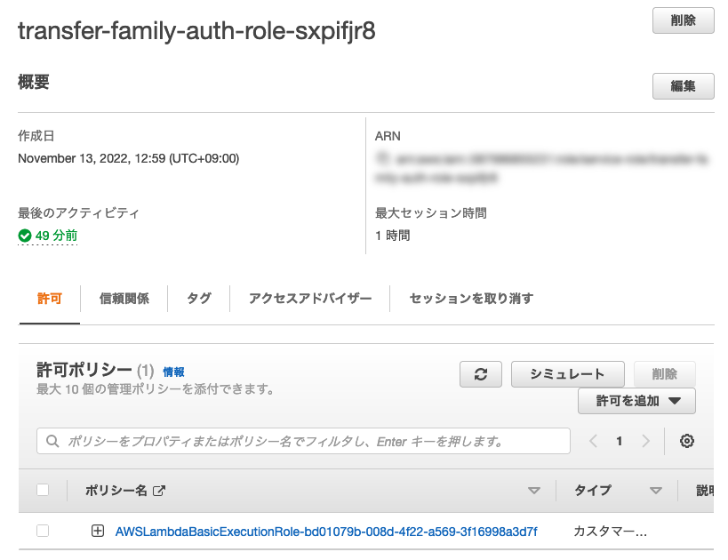The height and width of the screenshot is (560, 728).
Task: Focus the policy filter search field
Action: point(303,441)
